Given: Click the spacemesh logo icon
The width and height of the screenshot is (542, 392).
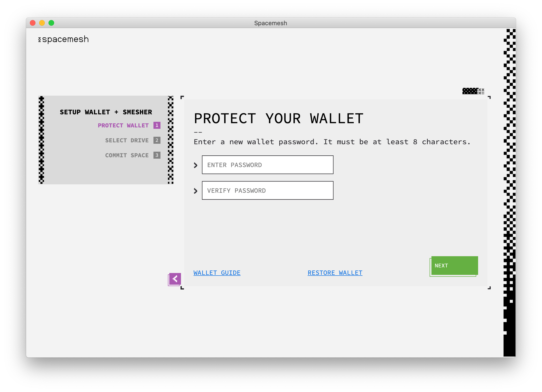Looking at the screenshot, I should [x=40, y=39].
